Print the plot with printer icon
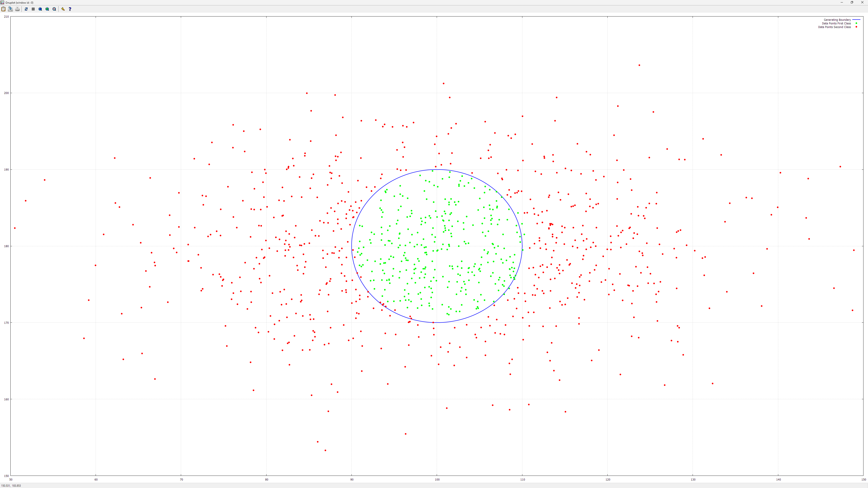868x488 pixels. 18,9
